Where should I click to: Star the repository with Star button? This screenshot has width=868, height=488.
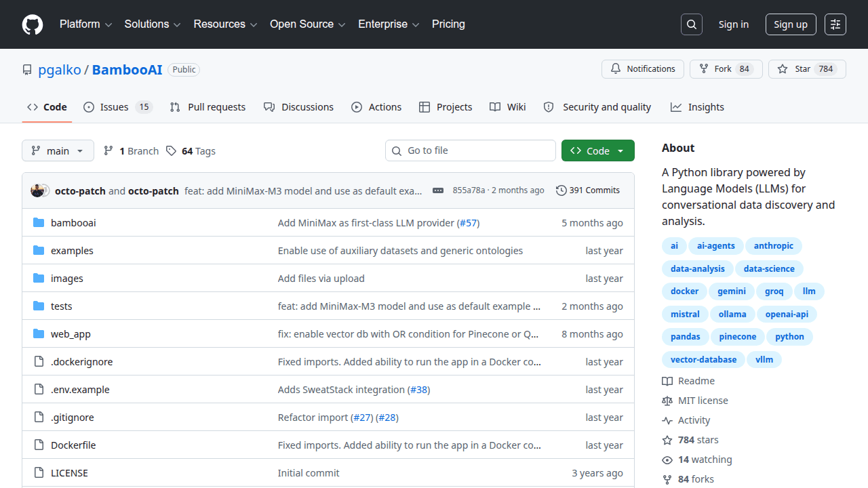tap(807, 69)
